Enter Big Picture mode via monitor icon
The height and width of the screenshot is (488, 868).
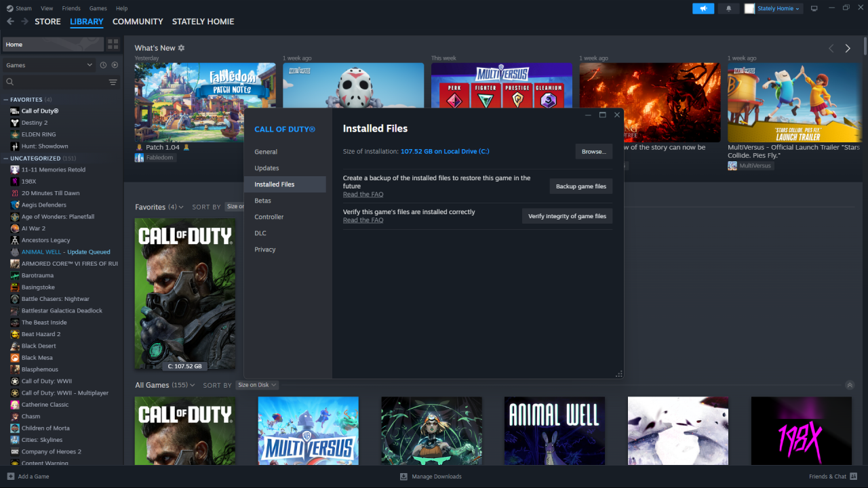click(x=814, y=8)
